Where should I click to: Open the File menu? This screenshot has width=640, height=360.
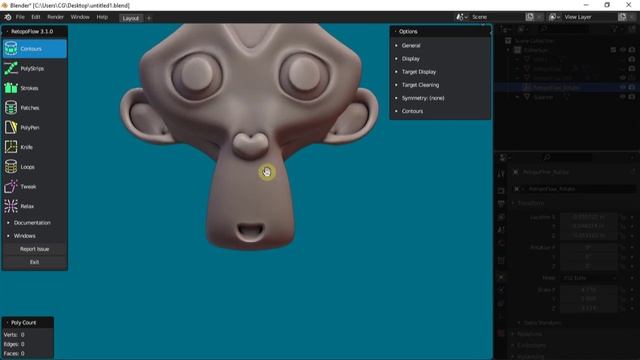[20, 17]
